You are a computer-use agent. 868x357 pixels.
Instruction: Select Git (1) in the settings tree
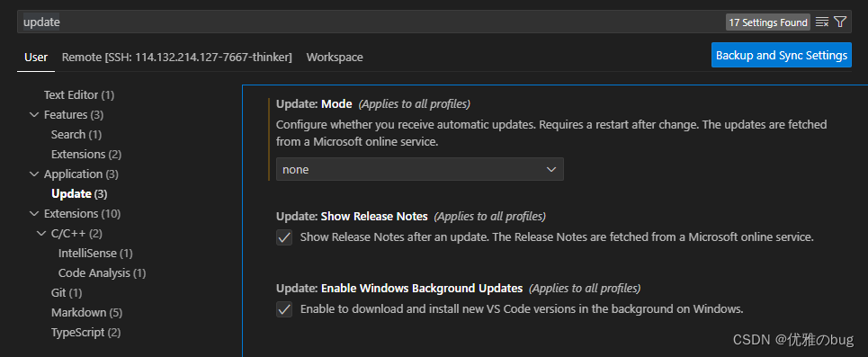(x=67, y=293)
